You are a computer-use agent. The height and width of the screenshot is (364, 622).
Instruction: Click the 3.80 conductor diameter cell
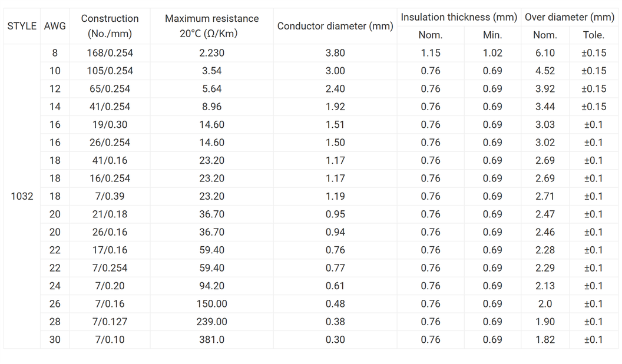tap(335, 53)
